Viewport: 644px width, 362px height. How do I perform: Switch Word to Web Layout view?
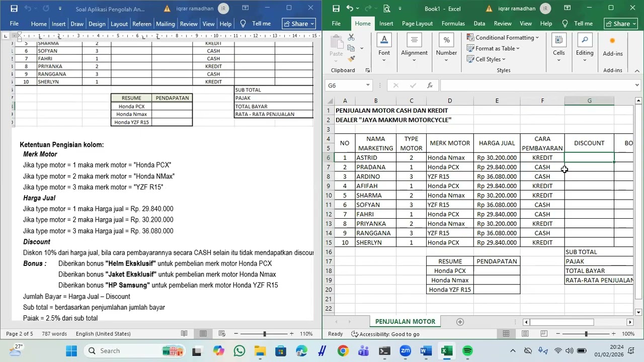click(x=221, y=334)
